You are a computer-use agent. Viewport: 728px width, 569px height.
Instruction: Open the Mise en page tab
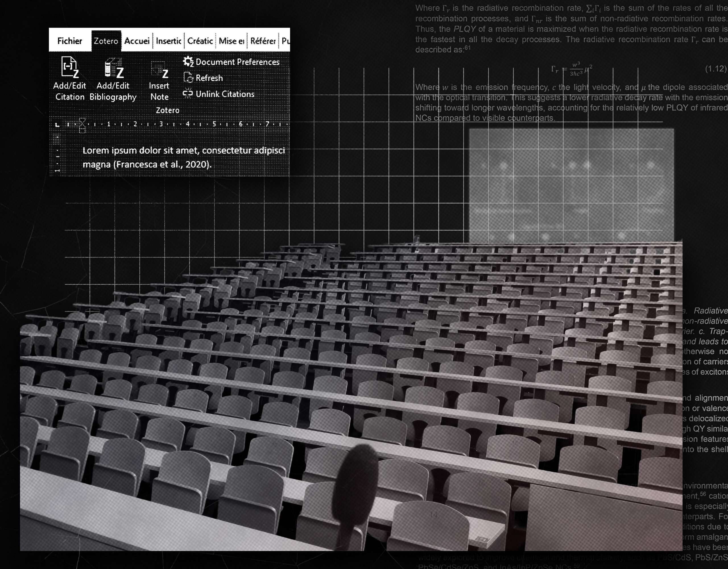point(231,41)
